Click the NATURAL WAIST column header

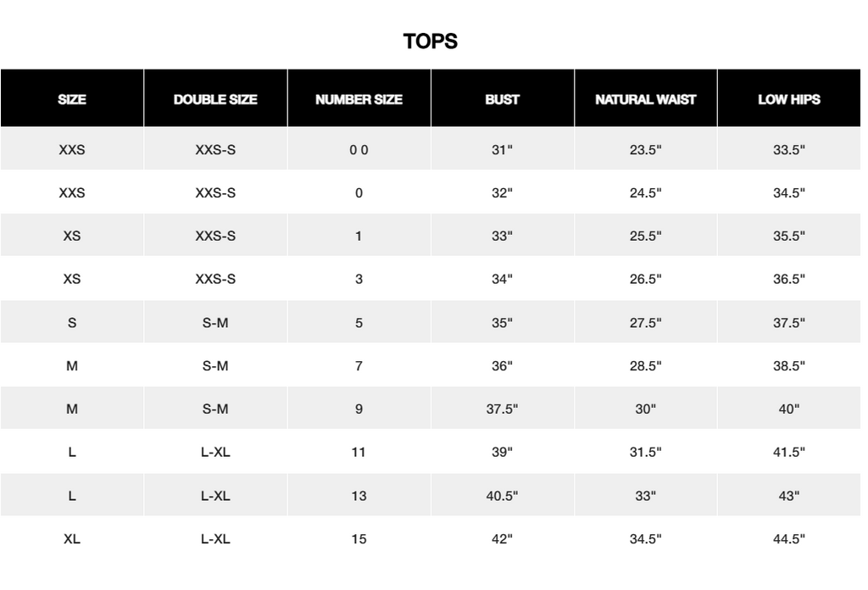pos(645,99)
